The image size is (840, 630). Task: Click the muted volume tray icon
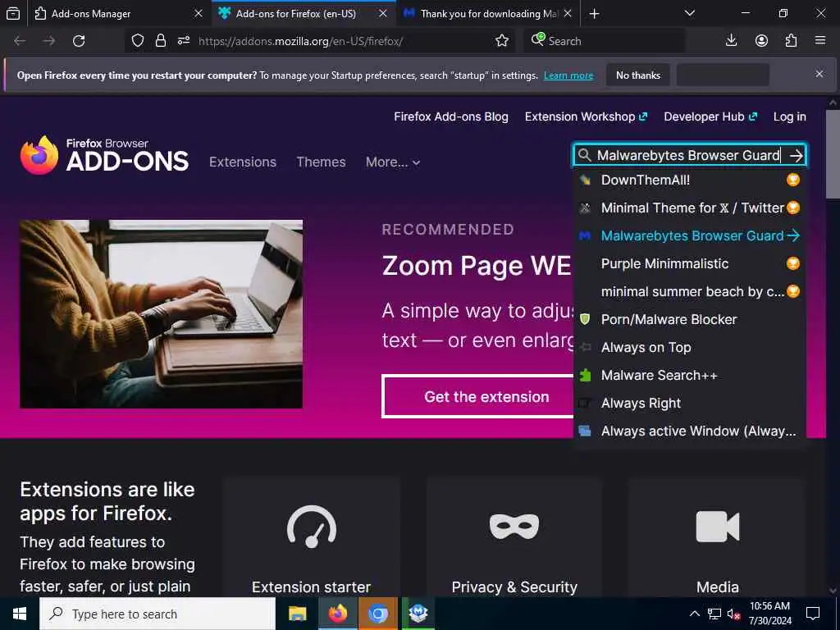click(733, 614)
